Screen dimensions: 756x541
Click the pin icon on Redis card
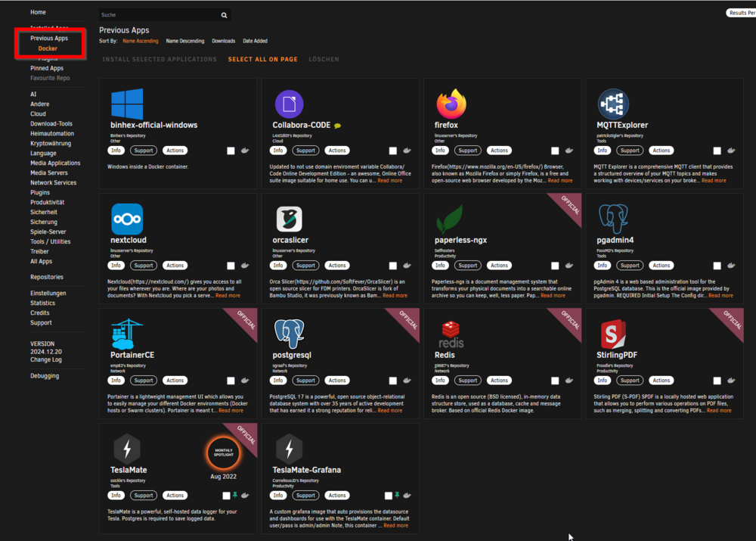569,381
